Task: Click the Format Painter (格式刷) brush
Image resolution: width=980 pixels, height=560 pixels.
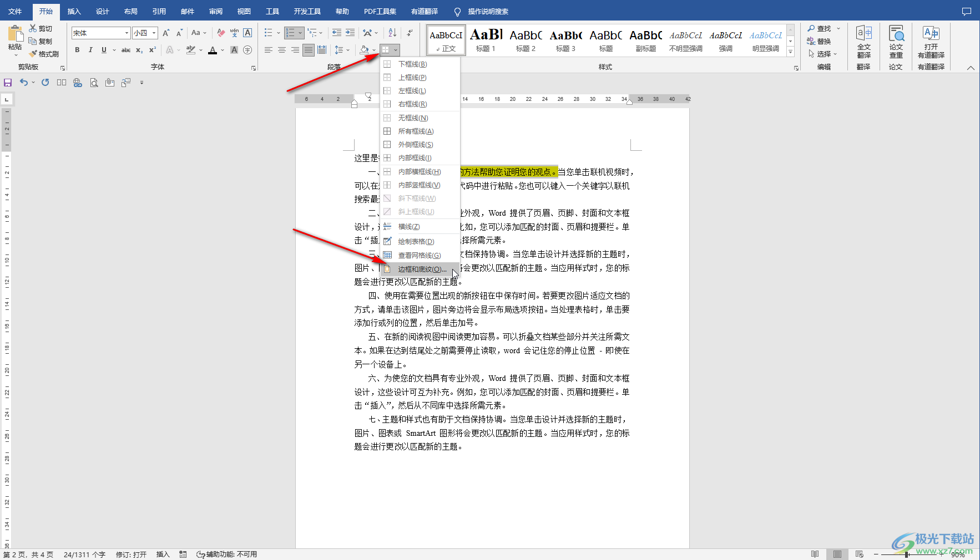Action: click(x=33, y=54)
